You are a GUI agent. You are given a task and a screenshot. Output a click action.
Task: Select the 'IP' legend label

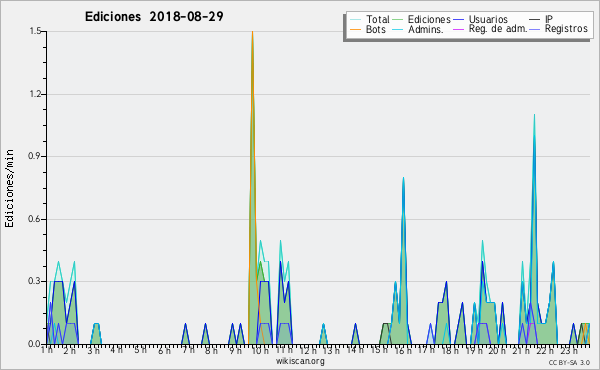549,19
